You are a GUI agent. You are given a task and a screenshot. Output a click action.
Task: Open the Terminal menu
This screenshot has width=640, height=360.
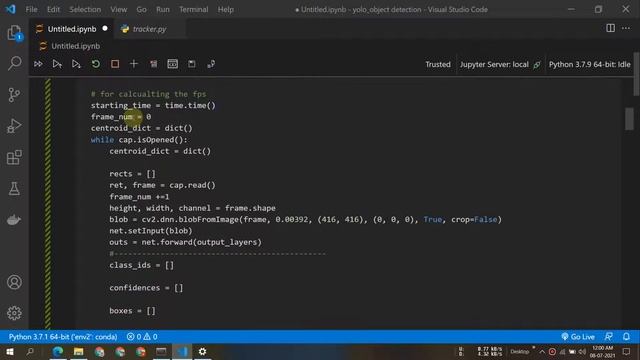click(x=193, y=9)
